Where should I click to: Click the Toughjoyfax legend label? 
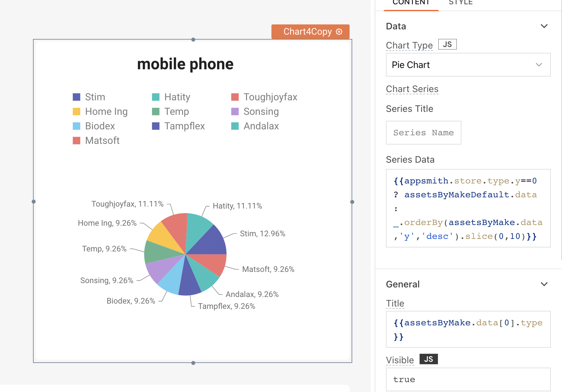[x=270, y=97]
